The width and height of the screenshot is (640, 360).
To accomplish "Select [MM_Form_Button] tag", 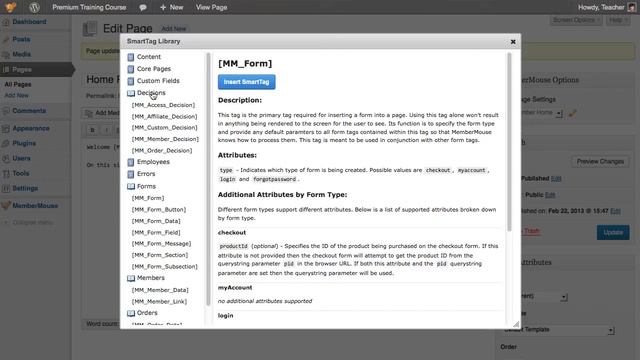I will pyautogui.click(x=158, y=209).
